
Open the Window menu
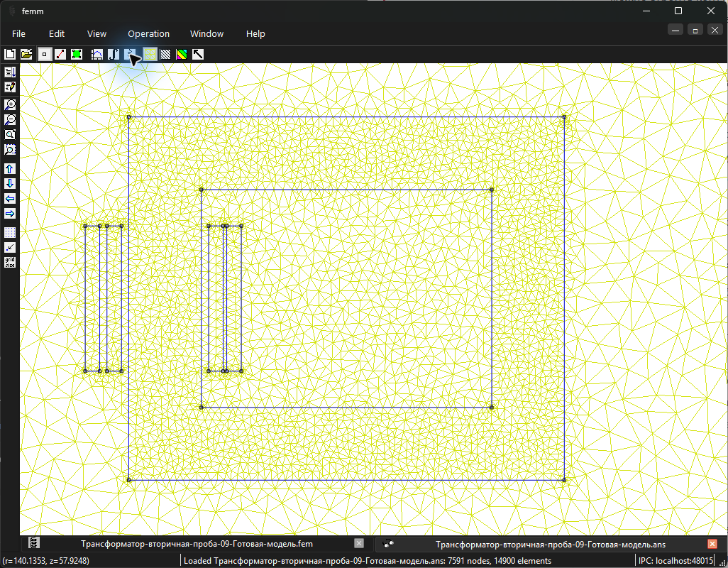tap(206, 33)
